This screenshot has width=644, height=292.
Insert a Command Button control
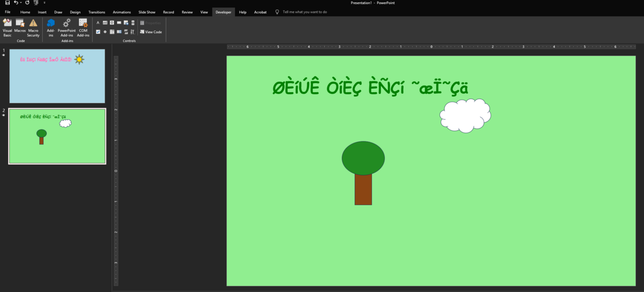[119, 23]
